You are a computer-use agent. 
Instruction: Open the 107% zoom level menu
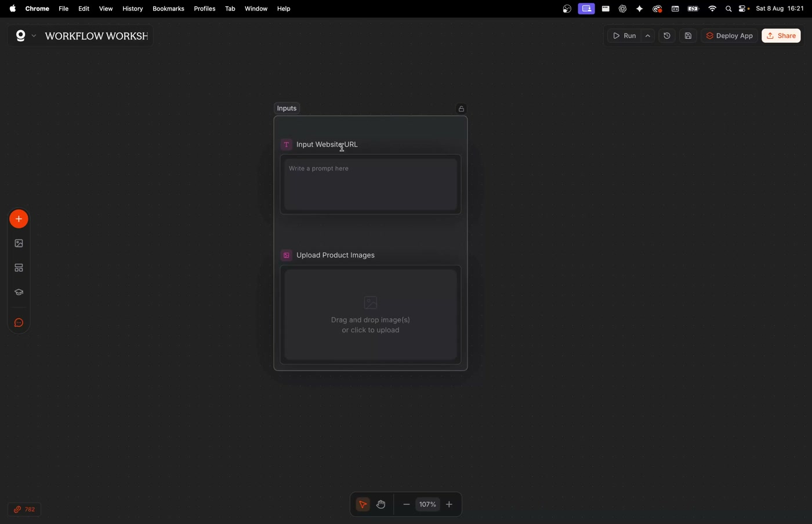427,505
